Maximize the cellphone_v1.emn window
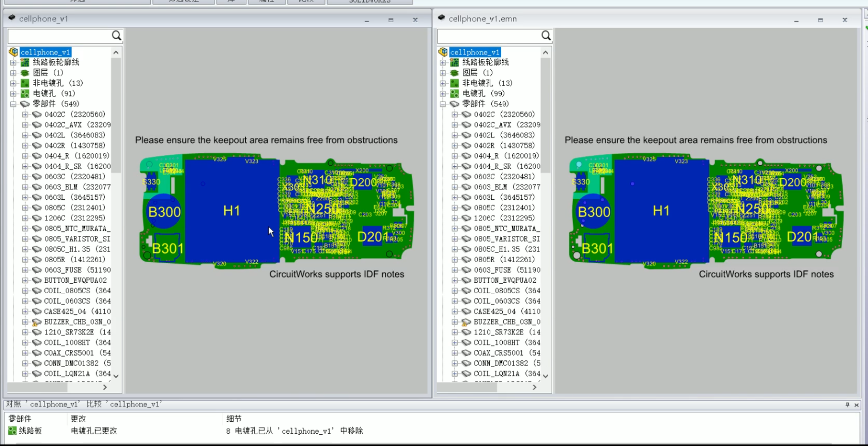The height and width of the screenshot is (446, 868). [820, 20]
